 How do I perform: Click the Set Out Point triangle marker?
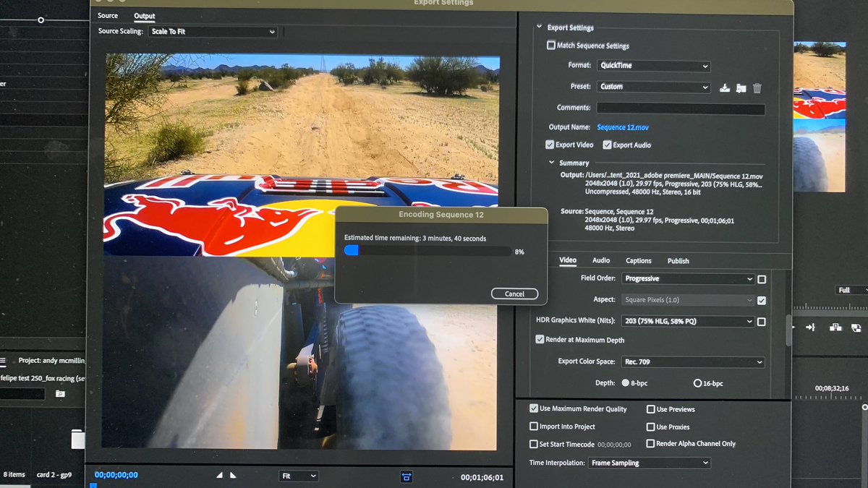point(233,475)
